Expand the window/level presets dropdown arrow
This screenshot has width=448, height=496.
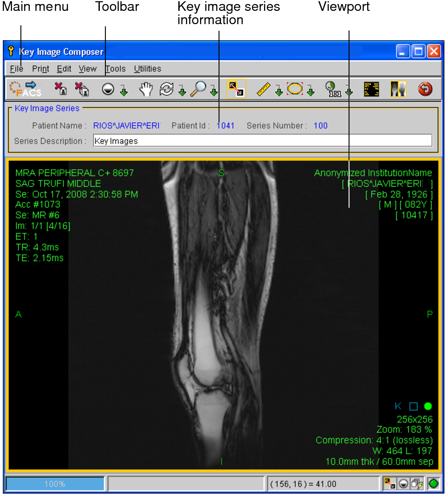124,91
